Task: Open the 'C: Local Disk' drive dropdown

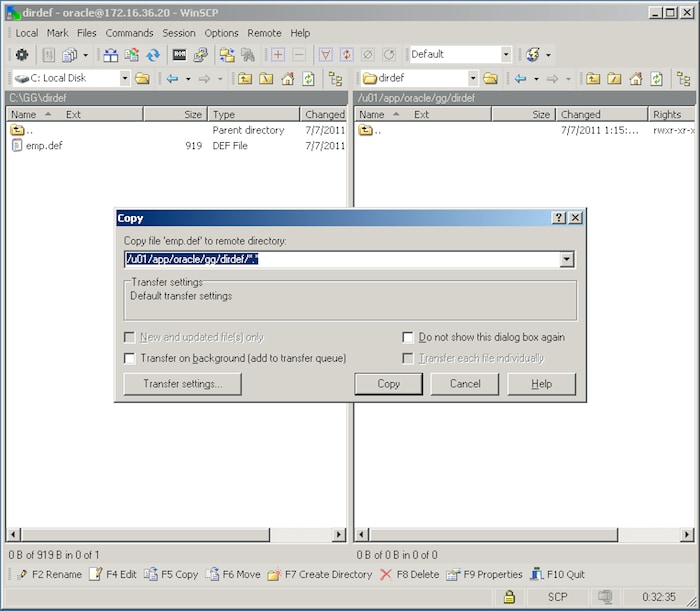Action: click(x=125, y=79)
